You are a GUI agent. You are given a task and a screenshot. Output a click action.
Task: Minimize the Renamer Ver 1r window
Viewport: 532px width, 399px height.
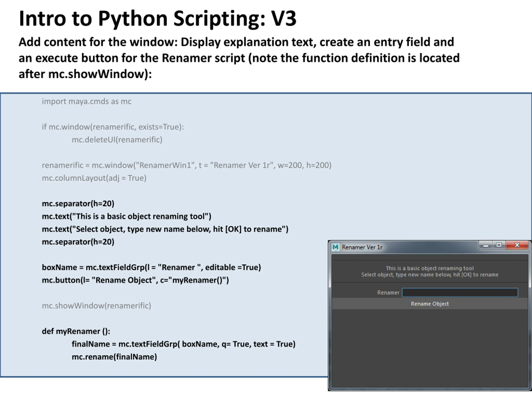coord(486,245)
